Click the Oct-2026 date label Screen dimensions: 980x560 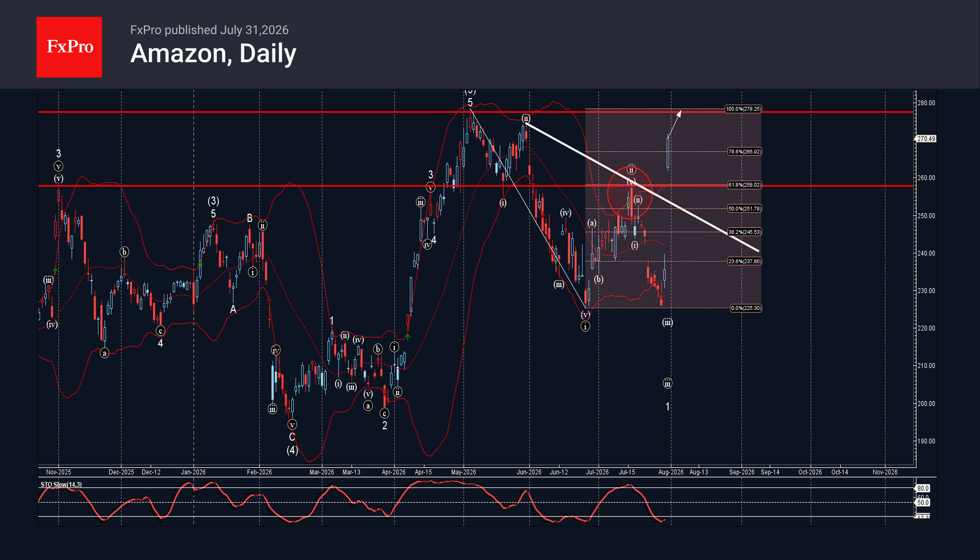(810, 472)
